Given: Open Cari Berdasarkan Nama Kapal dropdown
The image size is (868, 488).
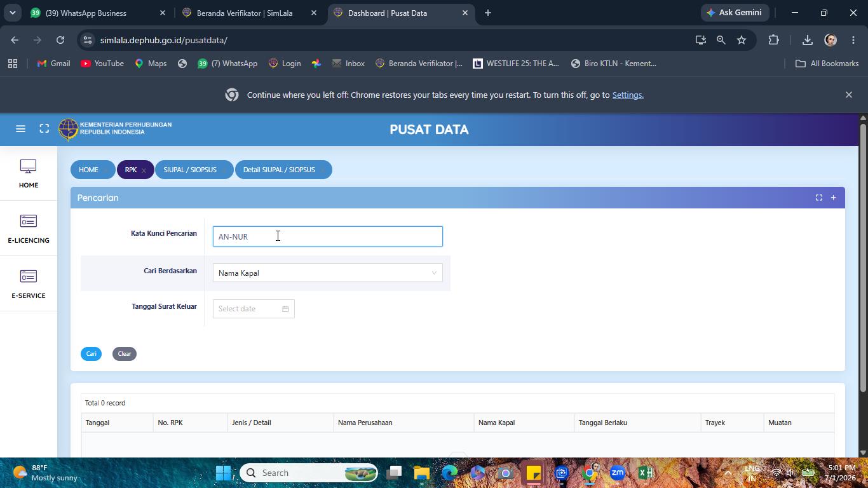Looking at the screenshot, I should point(327,273).
